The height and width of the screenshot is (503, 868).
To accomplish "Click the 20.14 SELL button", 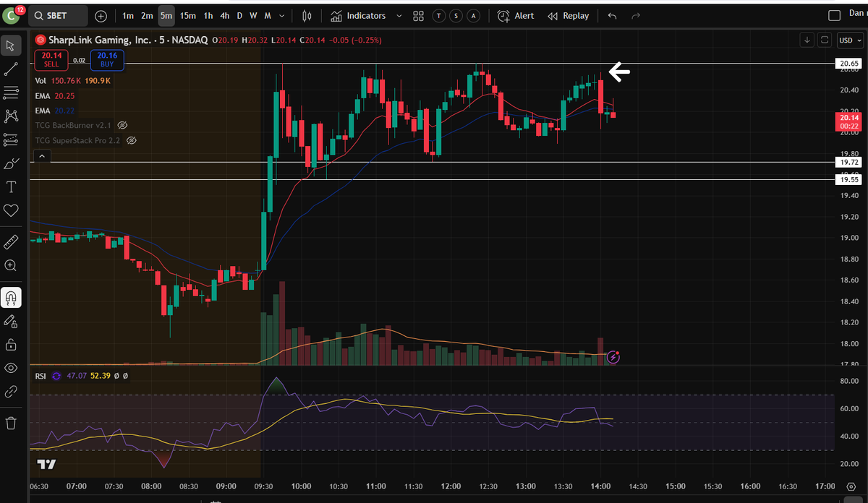I will pyautogui.click(x=51, y=60).
